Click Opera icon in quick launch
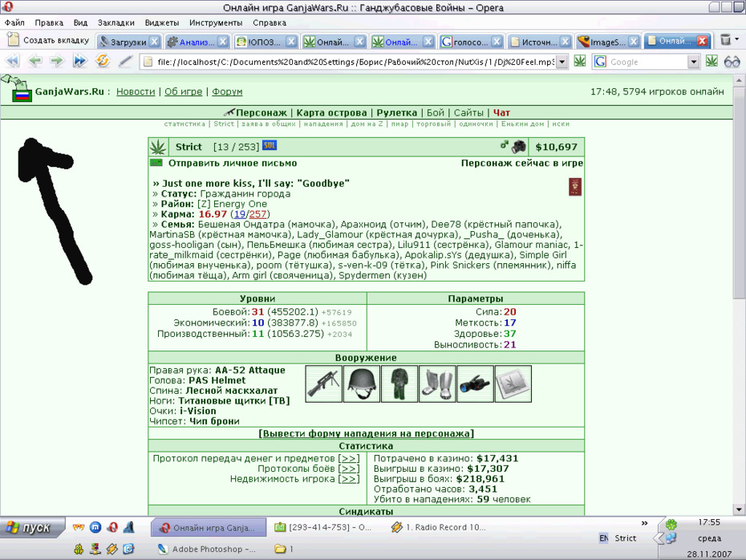This screenshot has width=746, height=560. coord(112,527)
